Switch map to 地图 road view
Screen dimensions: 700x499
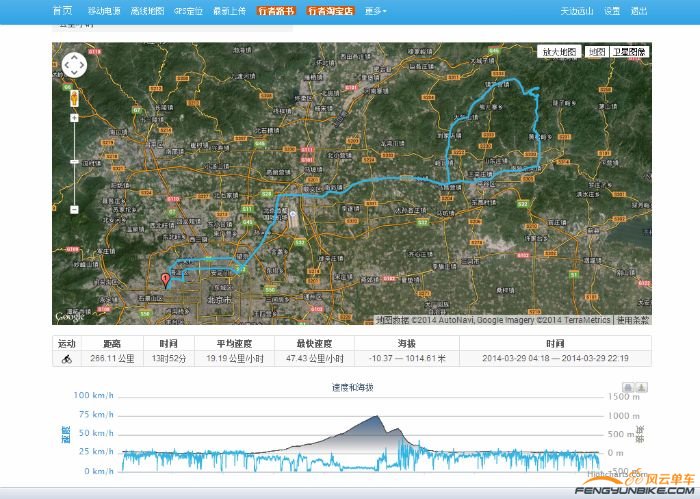coord(596,51)
